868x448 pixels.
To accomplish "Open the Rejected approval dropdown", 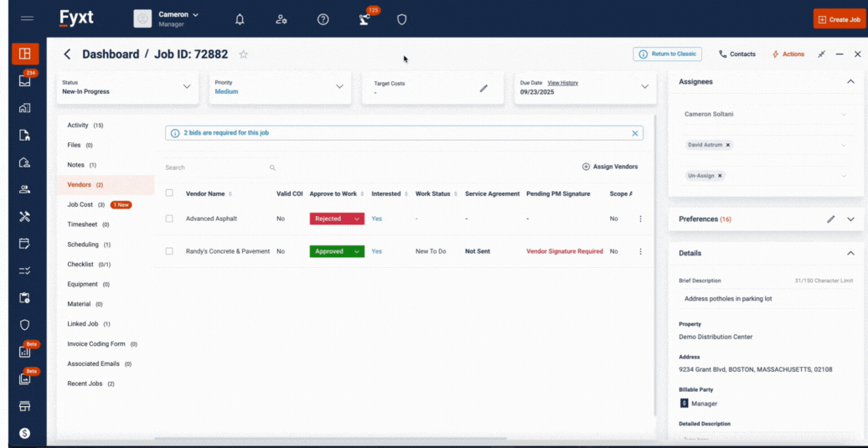I will 337,219.
